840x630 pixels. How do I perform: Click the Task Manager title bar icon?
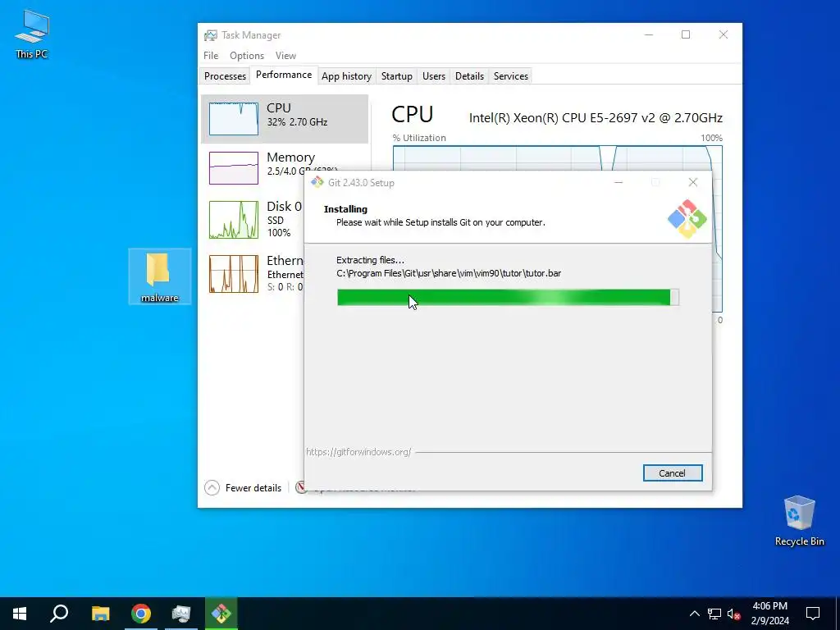211,35
